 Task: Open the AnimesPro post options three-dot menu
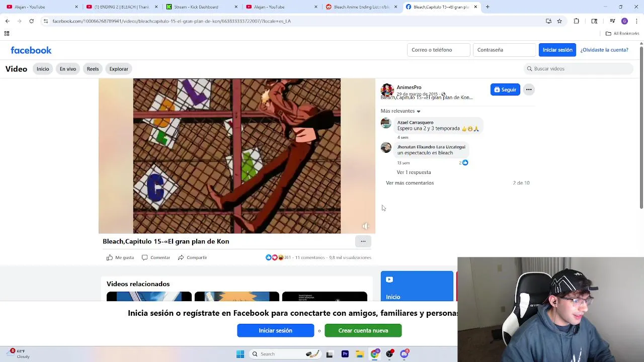click(529, 89)
